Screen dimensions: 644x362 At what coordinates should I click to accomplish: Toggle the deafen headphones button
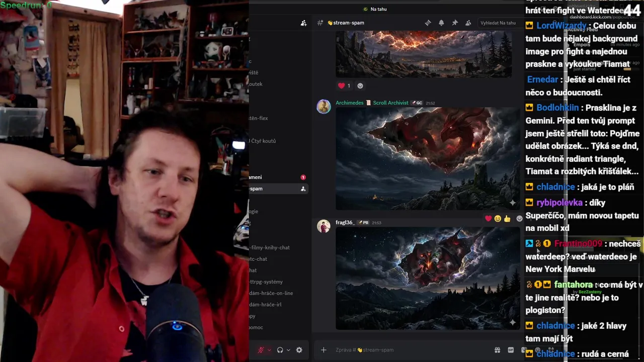pos(280,350)
